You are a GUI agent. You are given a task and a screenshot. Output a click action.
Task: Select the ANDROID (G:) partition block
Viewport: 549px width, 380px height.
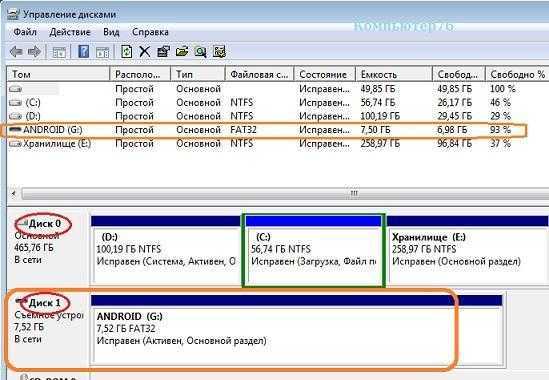tap(296, 329)
